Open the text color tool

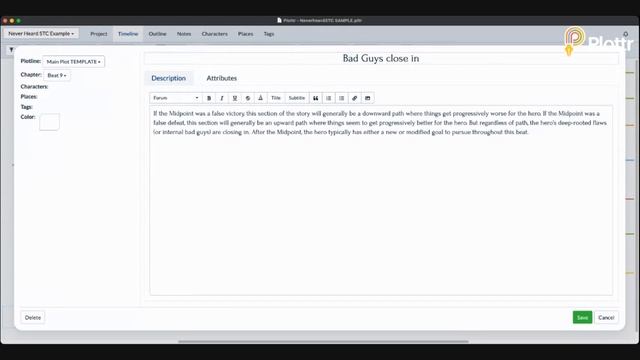(260, 98)
